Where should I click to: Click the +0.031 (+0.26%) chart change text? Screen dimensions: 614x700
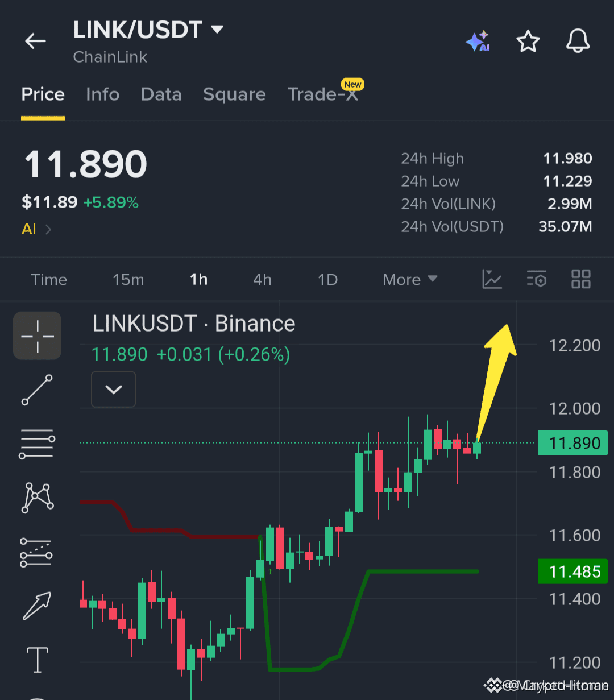pyautogui.click(x=223, y=355)
